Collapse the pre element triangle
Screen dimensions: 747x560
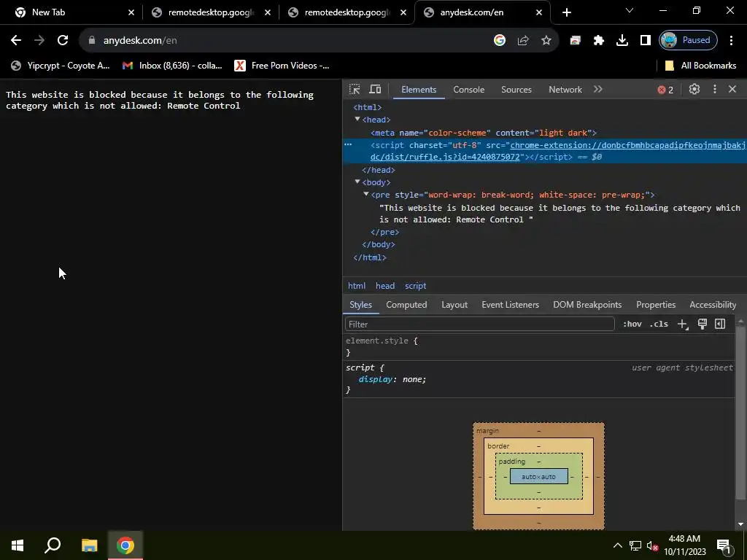pyautogui.click(x=366, y=194)
